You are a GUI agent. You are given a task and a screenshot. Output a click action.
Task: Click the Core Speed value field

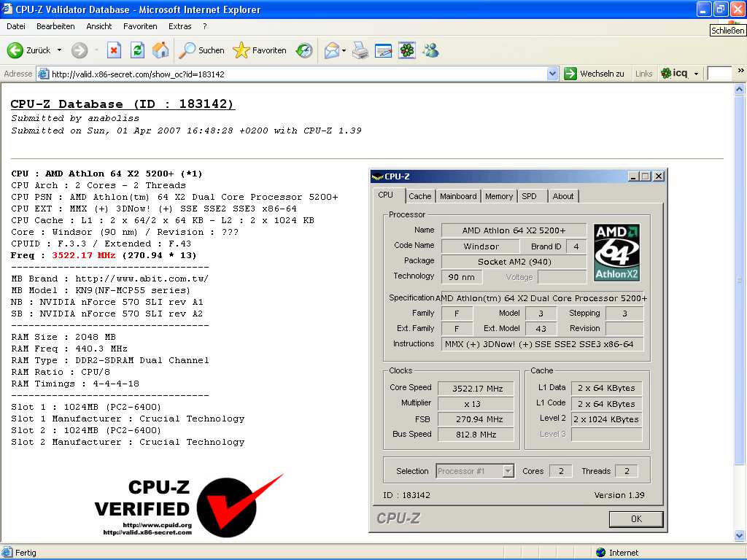[x=476, y=389]
